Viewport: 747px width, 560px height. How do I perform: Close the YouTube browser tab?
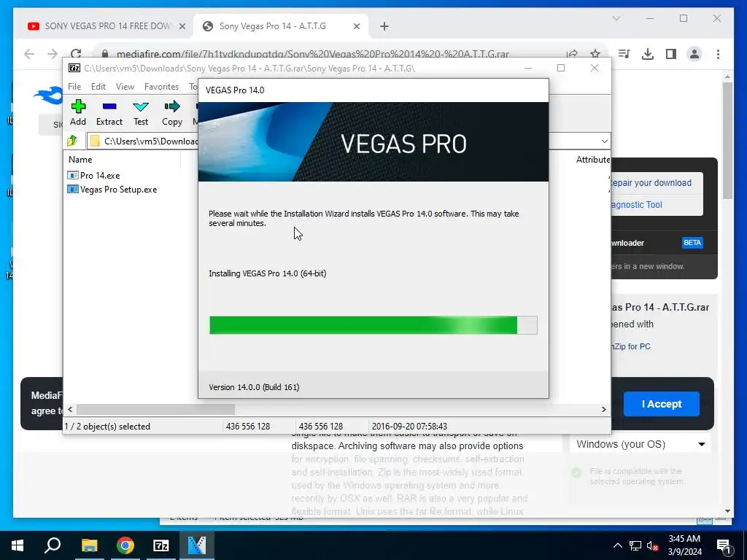(x=182, y=27)
